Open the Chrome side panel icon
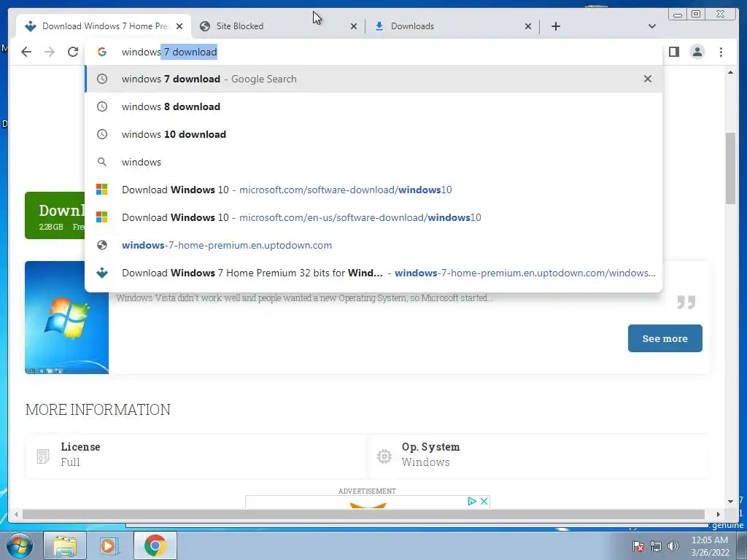The height and width of the screenshot is (560, 747). pos(673,52)
